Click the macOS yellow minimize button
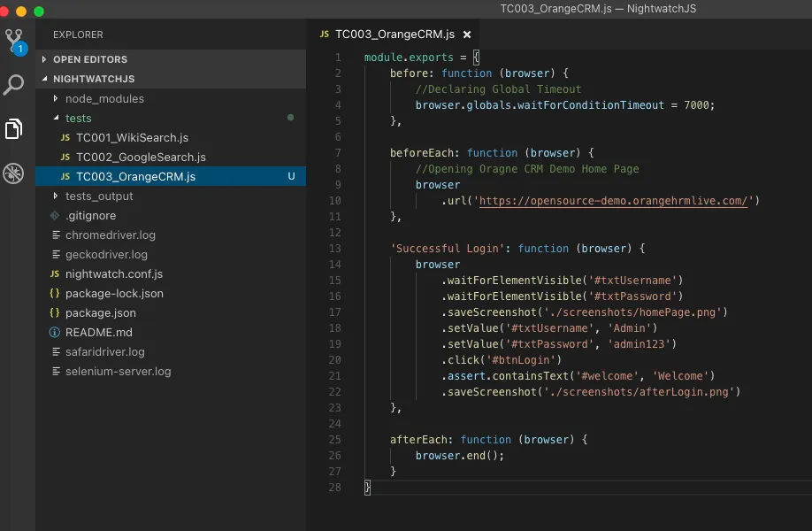 pyautogui.click(x=21, y=12)
